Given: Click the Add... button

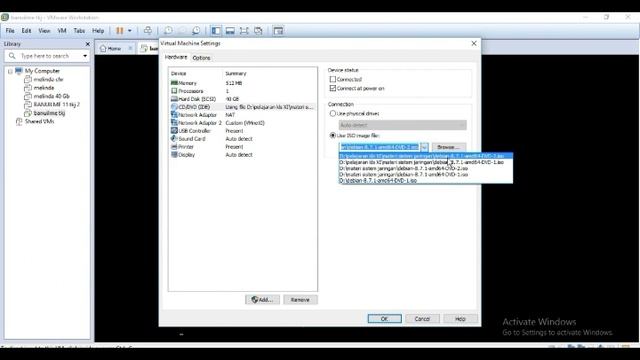Looking at the screenshot, I should [x=262, y=300].
